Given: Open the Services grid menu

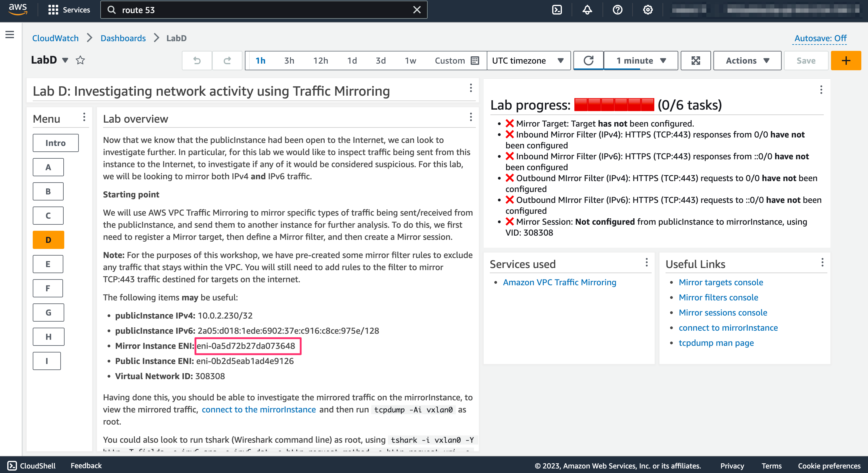Looking at the screenshot, I should 69,10.
